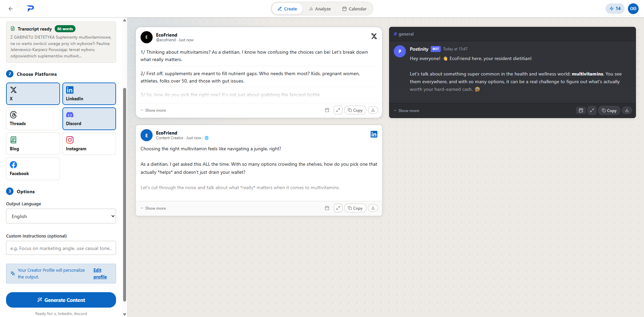The width and height of the screenshot is (644, 317).
Task: Open the Output Language dropdown
Action: [x=61, y=216]
